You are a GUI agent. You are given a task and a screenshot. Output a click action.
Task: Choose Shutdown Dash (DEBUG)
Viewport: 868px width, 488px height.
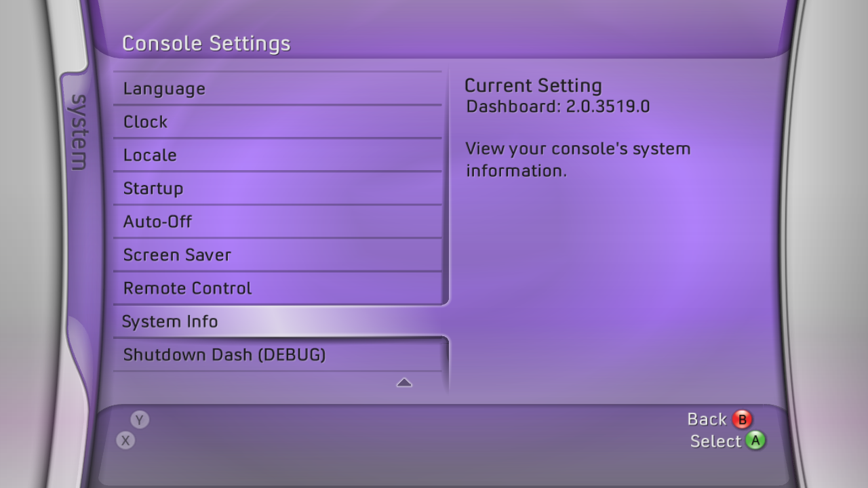click(x=277, y=354)
